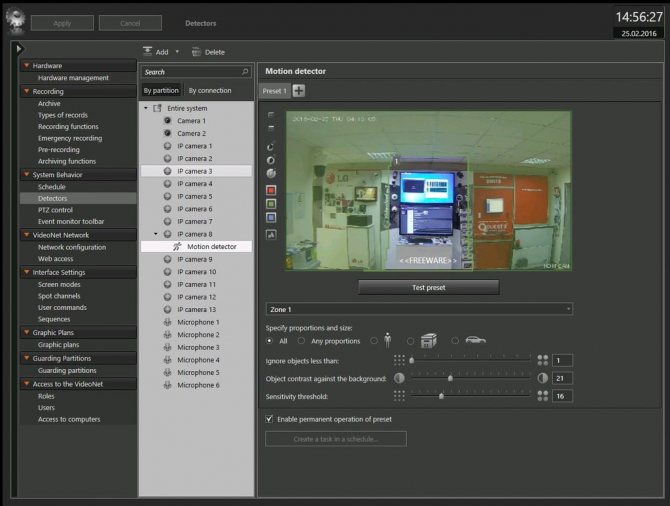Click the Cancel button
This screenshot has height=506, width=670.
pyautogui.click(x=130, y=23)
